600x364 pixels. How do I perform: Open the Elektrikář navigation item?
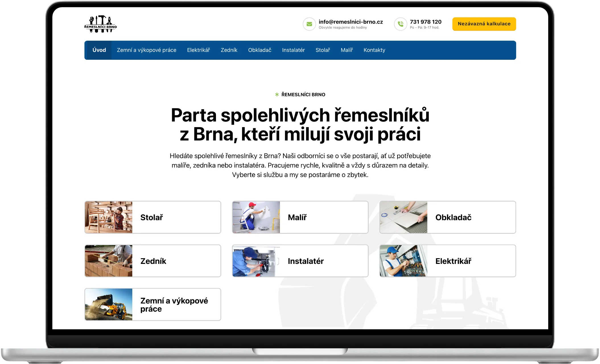198,50
